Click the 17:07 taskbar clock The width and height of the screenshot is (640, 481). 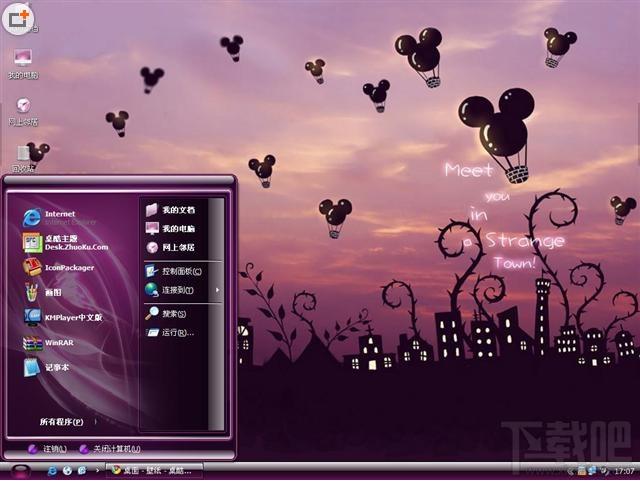click(x=624, y=472)
